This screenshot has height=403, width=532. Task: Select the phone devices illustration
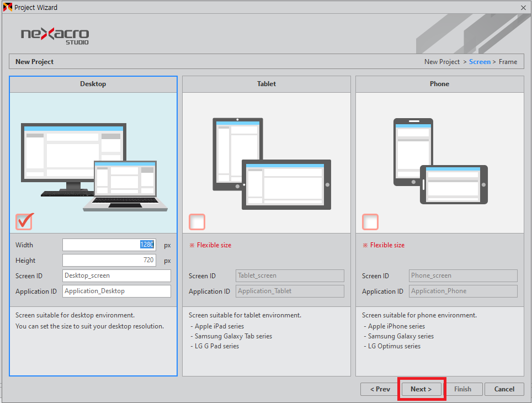point(440,161)
